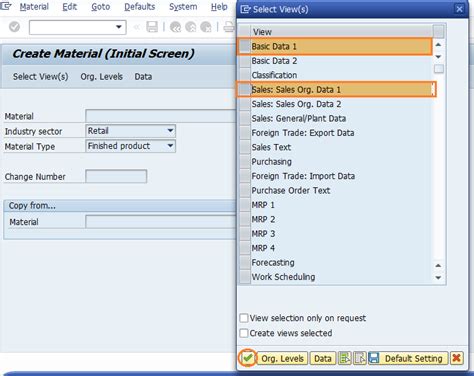
Task: Click the View column header
Action: (x=342, y=32)
